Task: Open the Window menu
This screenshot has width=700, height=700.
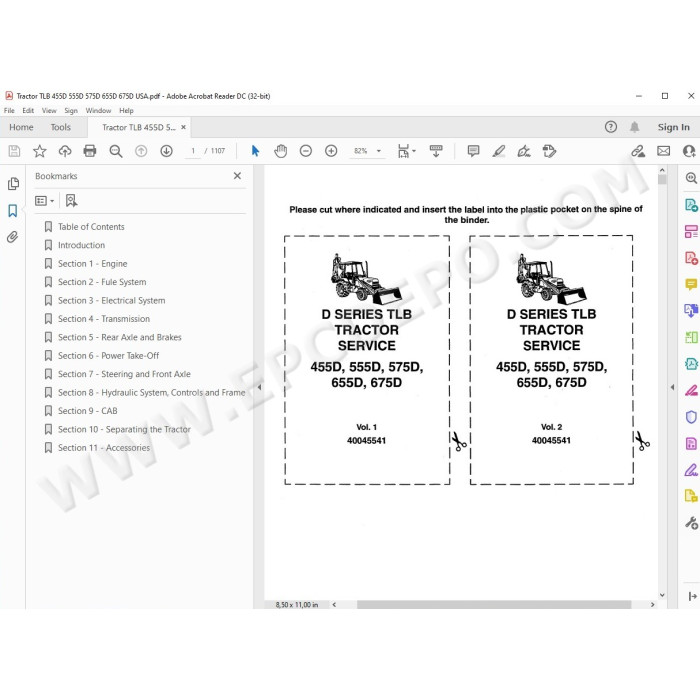Action: (x=98, y=111)
